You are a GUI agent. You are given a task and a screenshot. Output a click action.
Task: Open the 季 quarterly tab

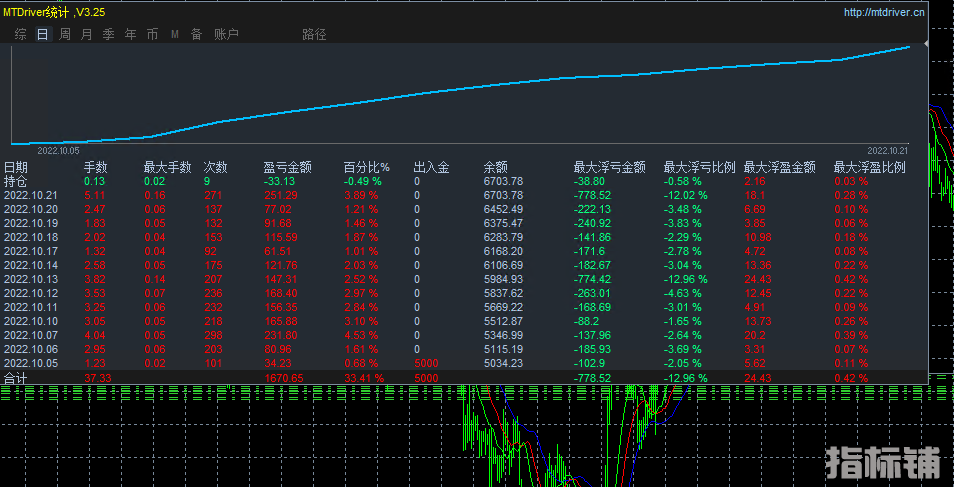(x=108, y=34)
